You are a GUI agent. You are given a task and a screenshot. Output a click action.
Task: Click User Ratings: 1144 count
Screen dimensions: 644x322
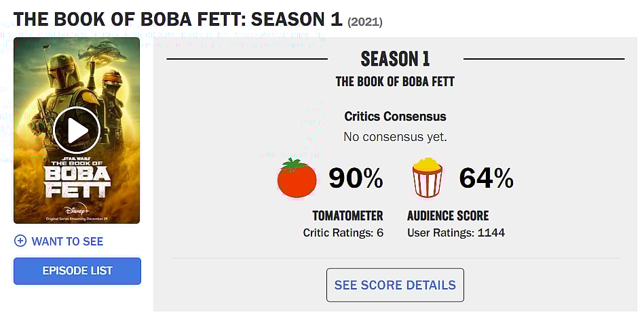(456, 233)
